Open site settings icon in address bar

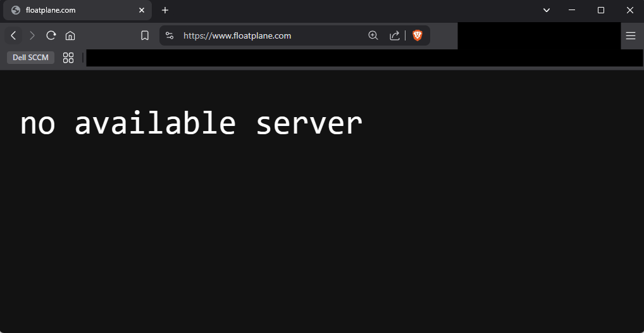coord(169,35)
